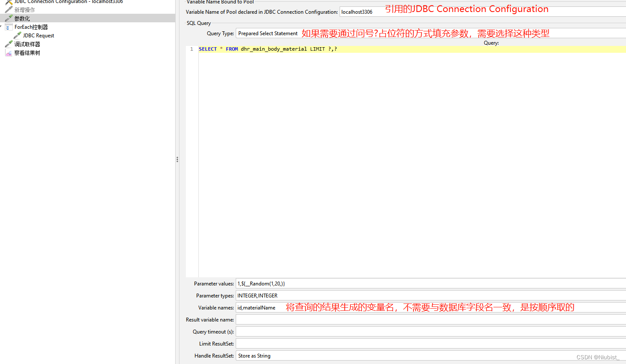Click the SQL Query section title

pyautogui.click(x=199, y=23)
